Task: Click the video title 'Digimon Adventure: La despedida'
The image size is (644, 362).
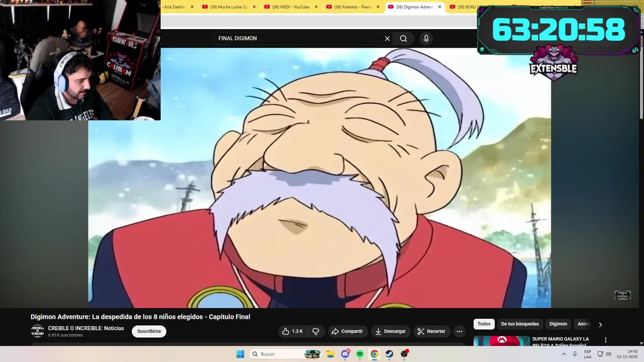Action: pos(140,317)
